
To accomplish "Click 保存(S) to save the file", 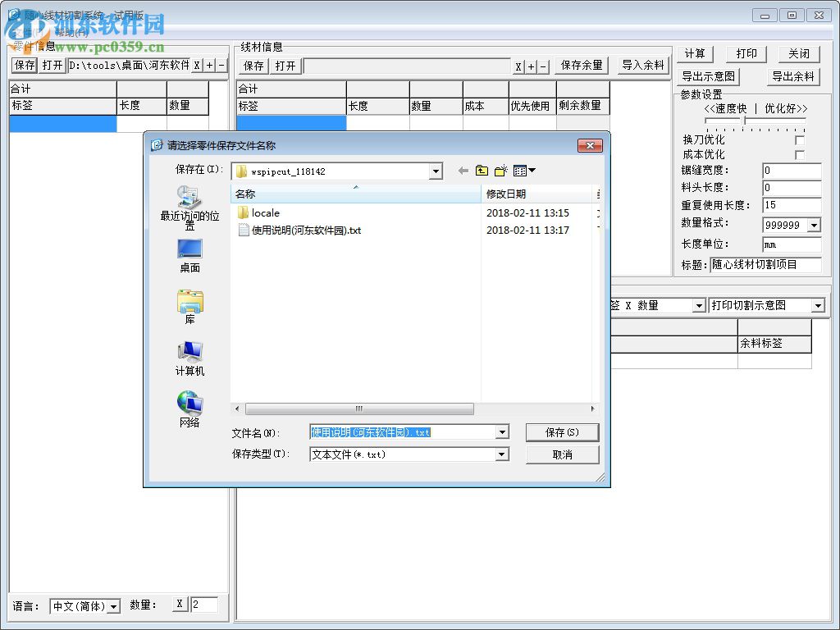I will [x=562, y=432].
